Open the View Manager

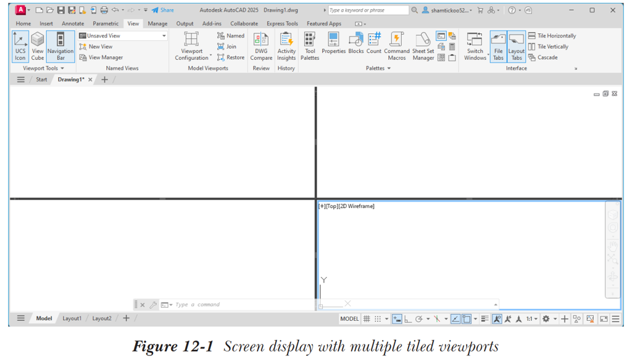point(101,57)
